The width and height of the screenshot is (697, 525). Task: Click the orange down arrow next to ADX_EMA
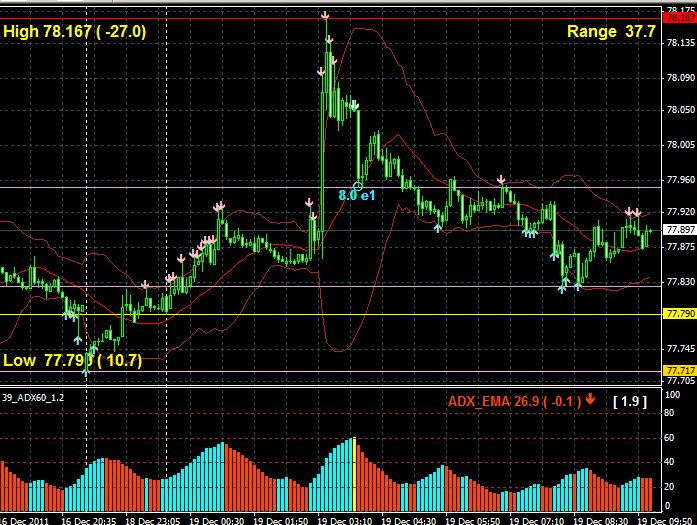(x=591, y=401)
